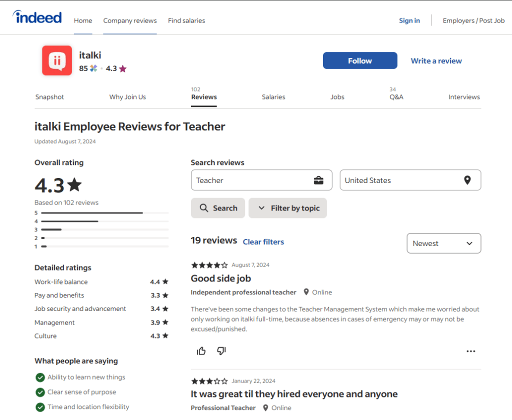Switch to the Salaries tab

pyautogui.click(x=273, y=96)
